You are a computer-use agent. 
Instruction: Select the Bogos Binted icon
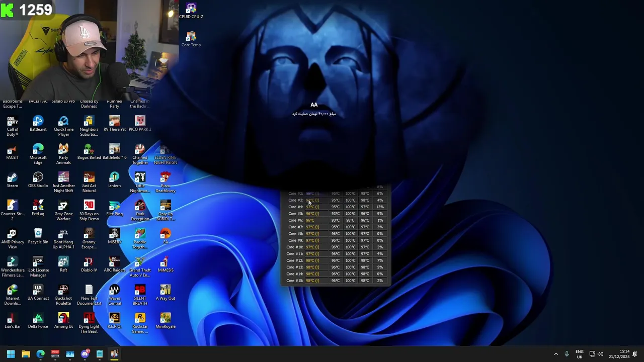pos(89,152)
